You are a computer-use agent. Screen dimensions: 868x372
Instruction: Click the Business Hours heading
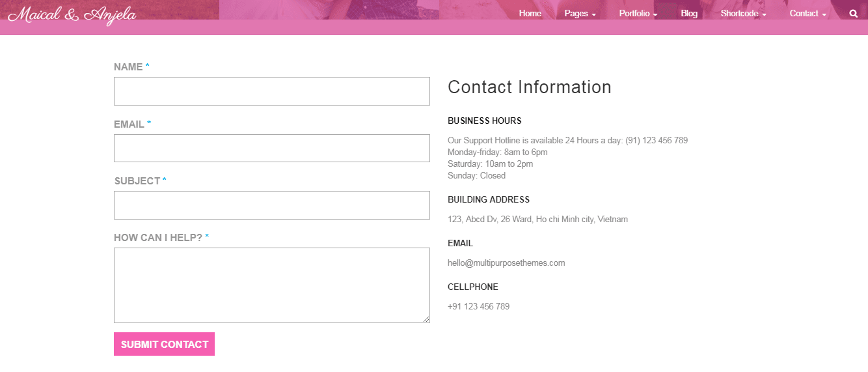point(485,121)
